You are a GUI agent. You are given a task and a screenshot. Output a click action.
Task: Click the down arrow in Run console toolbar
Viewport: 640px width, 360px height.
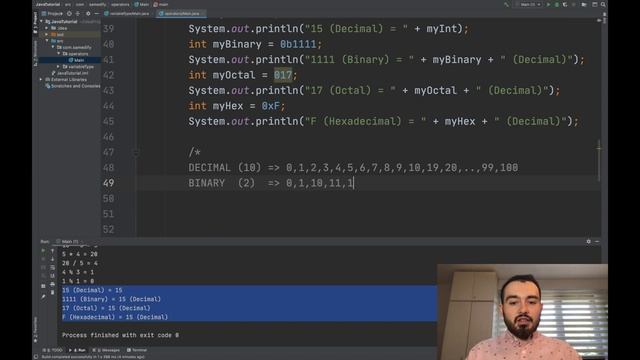pyautogui.click(x=52, y=259)
